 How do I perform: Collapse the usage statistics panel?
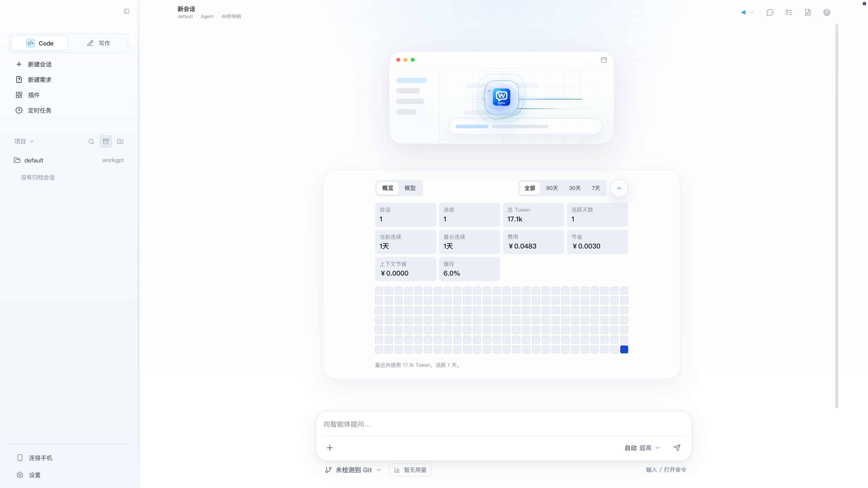619,188
